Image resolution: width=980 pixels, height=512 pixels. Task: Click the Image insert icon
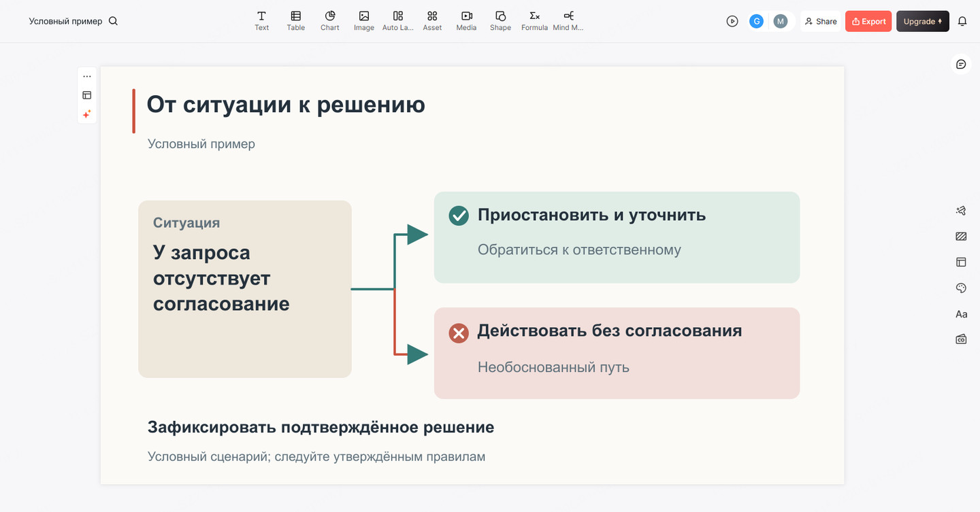pyautogui.click(x=364, y=20)
